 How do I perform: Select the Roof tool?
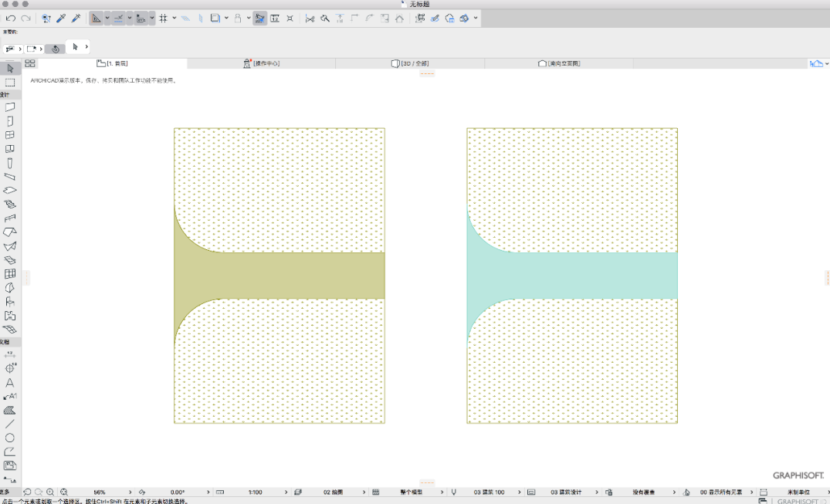[x=10, y=232]
